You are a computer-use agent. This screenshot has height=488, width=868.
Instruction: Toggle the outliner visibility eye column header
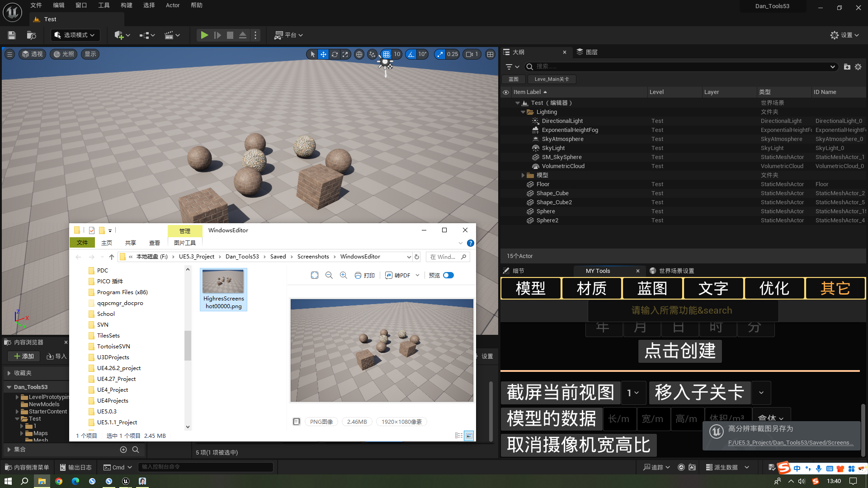506,92
